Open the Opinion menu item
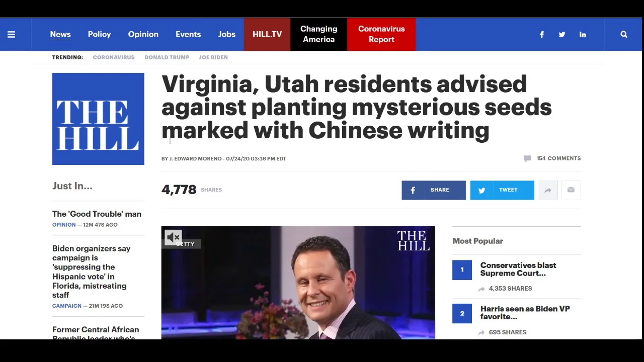Screen dimensions: 644x362 tap(143, 34)
